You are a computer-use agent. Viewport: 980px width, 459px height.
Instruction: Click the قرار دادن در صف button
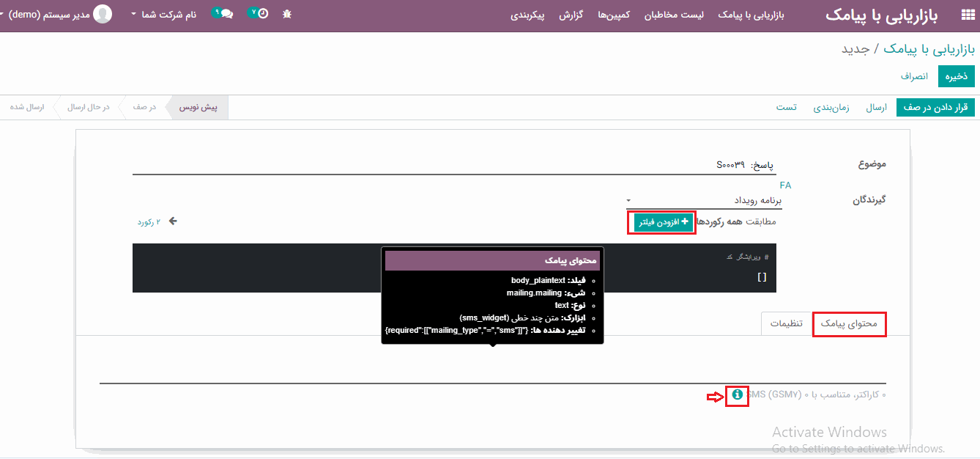pyautogui.click(x=935, y=108)
